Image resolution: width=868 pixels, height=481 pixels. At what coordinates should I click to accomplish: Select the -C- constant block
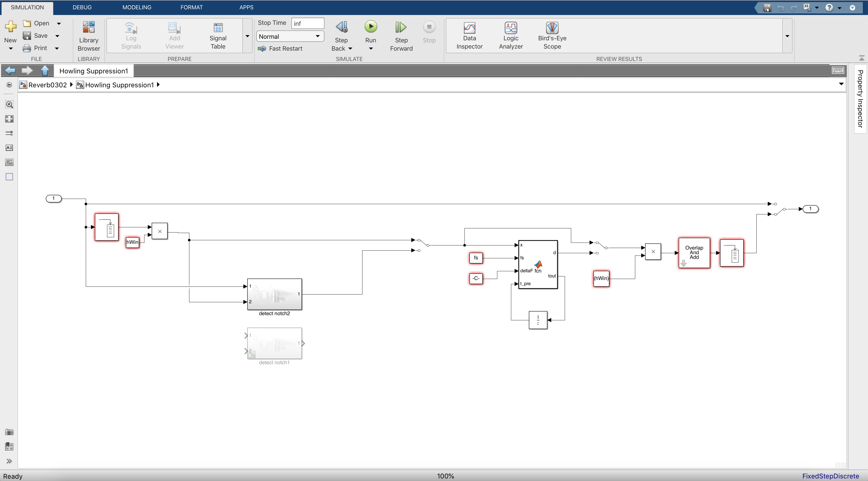pos(476,278)
